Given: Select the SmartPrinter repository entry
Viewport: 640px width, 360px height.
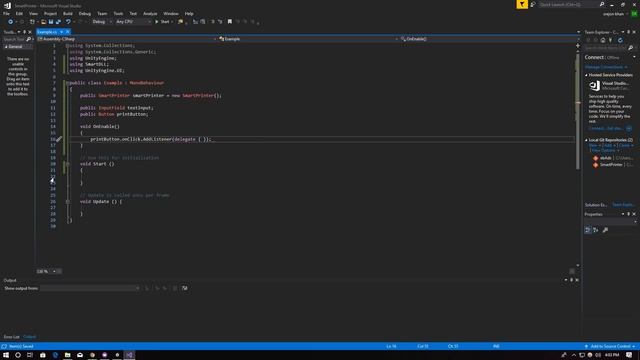Looking at the screenshot, I should [612, 165].
